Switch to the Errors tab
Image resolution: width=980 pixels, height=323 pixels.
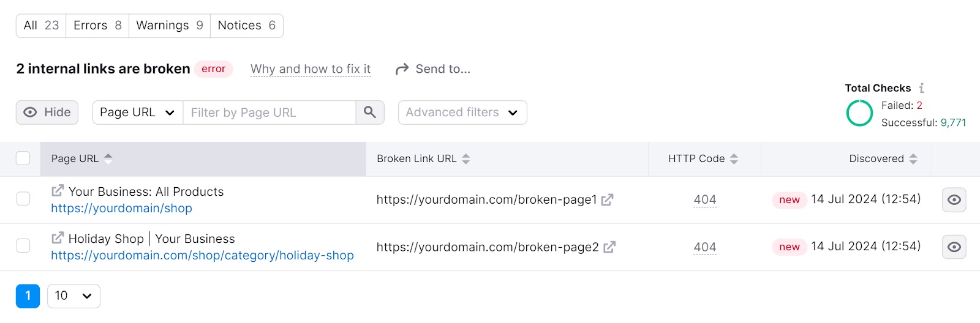click(x=97, y=26)
